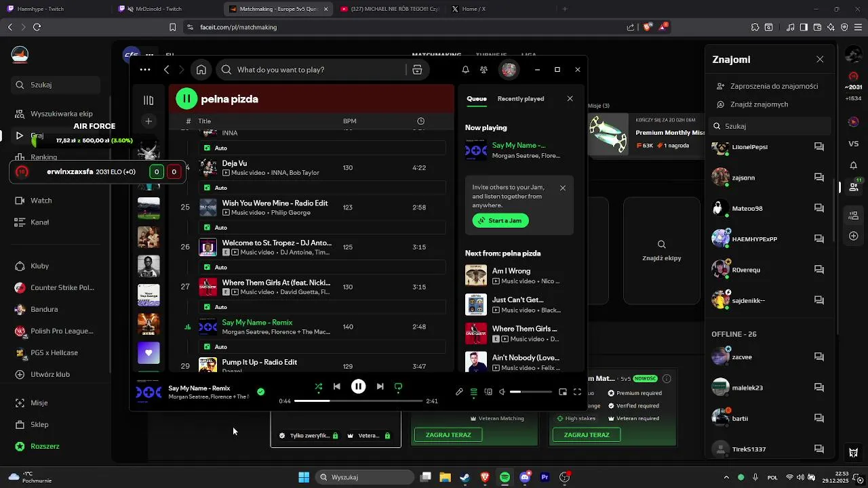Screen dimensions: 868x488
Task: Select the Queue tab
Action: coord(477,99)
